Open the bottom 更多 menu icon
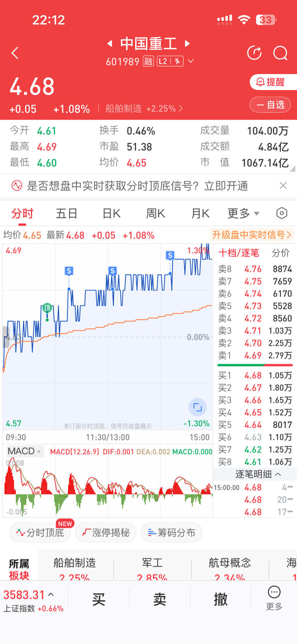 click(274, 598)
